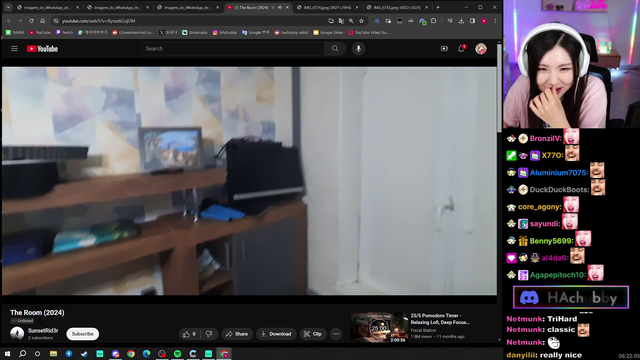Open Chrome side panel icon
The height and width of the screenshot is (360, 640).
click(472, 21)
